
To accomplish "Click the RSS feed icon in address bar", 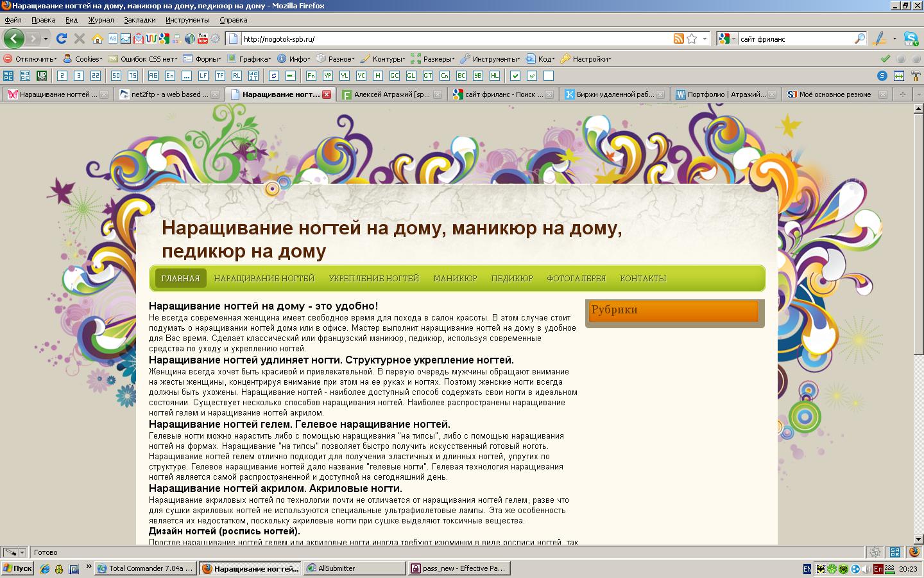I will (678, 39).
